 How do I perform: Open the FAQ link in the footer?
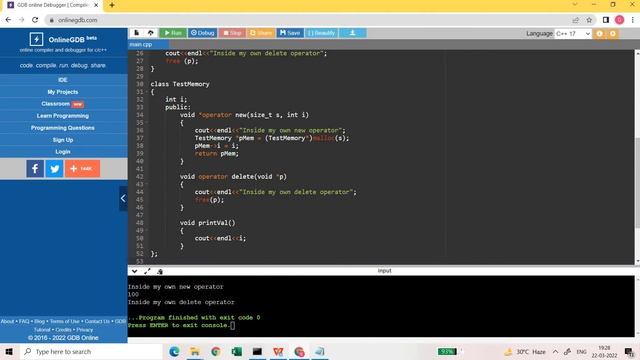24,321
